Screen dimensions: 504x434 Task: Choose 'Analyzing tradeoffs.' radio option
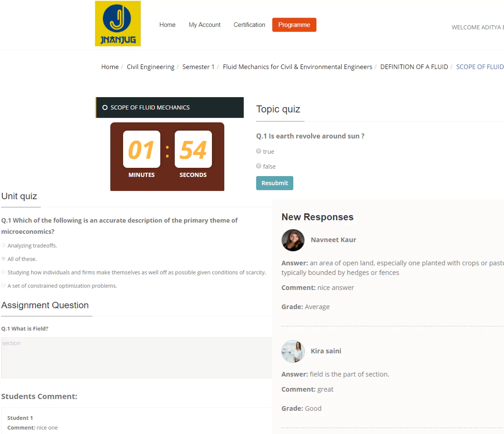[x=4, y=245]
